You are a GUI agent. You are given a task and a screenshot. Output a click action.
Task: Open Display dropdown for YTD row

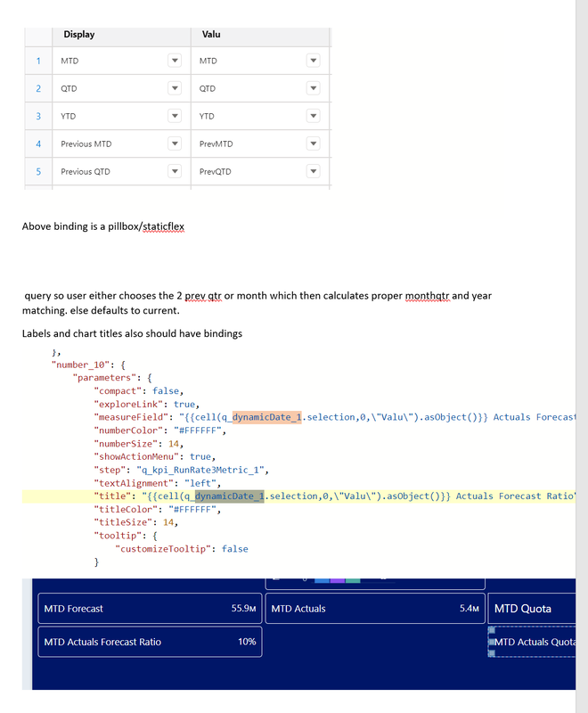(x=175, y=116)
